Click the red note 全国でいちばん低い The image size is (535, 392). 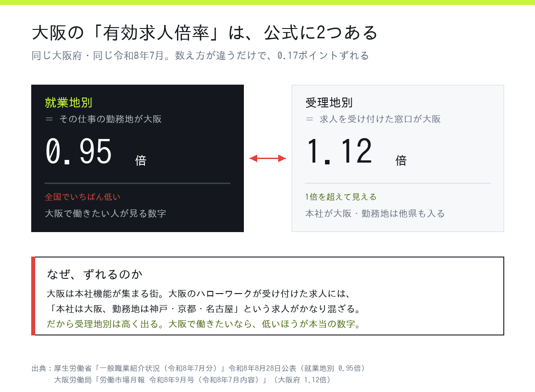(x=82, y=197)
